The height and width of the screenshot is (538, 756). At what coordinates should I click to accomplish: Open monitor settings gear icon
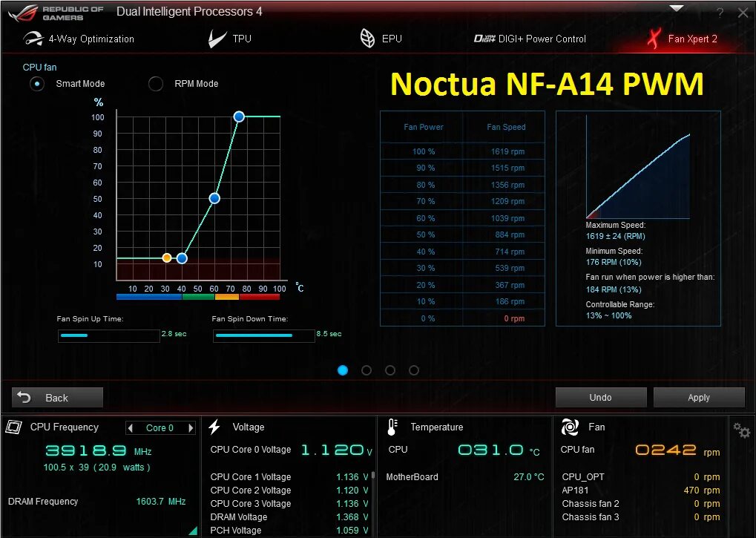[x=742, y=430]
